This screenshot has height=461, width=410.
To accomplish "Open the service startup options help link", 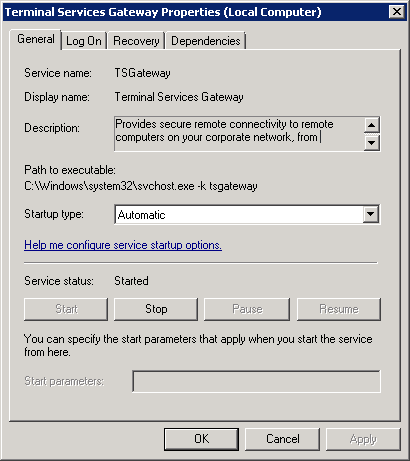I will click(123, 245).
